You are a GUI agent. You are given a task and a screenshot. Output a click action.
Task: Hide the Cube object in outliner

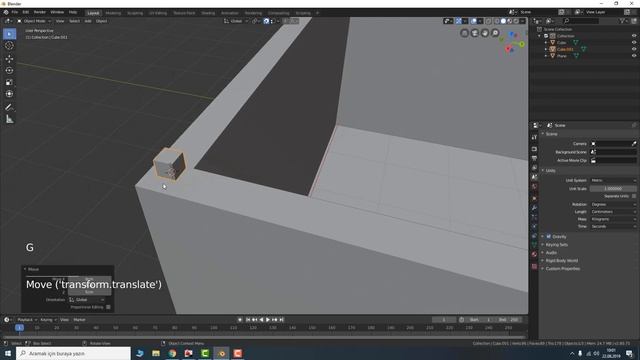pos(634,42)
